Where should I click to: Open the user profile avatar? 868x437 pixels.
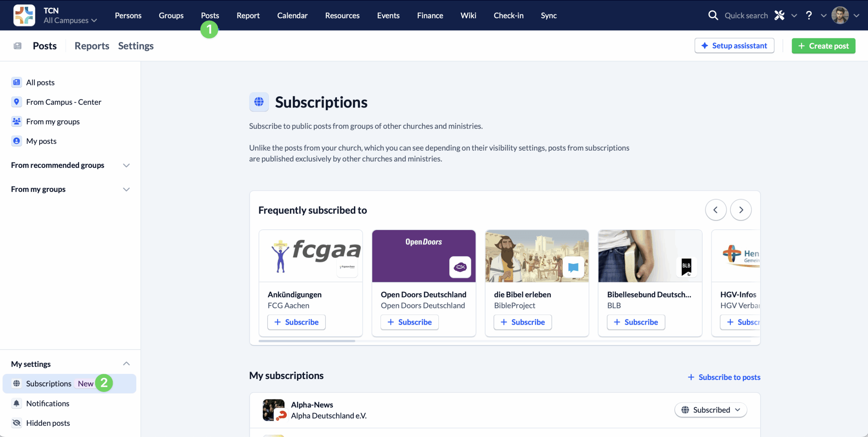point(840,15)
